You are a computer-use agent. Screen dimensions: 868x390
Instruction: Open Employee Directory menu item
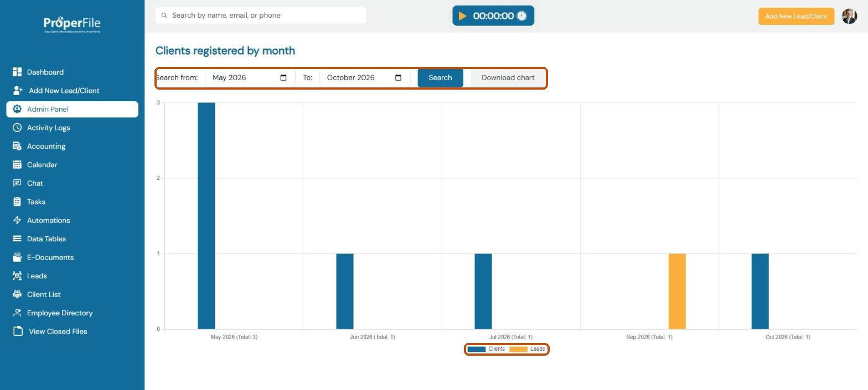pos(72,313)
